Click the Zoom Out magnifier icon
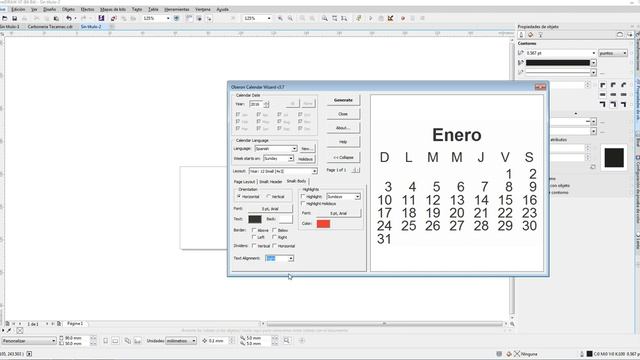This screenshot has height=360, width=640. tap(290, 18)
